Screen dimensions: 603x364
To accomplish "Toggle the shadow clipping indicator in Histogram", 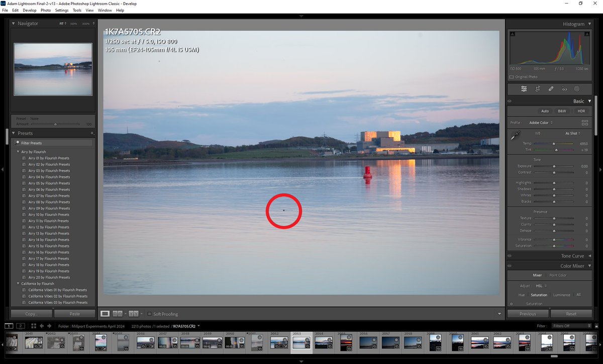I will coord(513,34).
